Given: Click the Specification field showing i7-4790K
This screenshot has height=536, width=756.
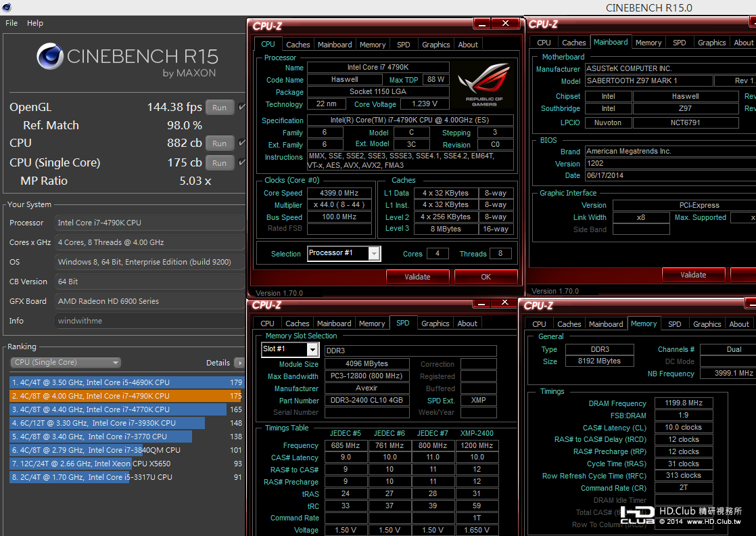Looking at the screenshot, I should (x=410, y=120).
